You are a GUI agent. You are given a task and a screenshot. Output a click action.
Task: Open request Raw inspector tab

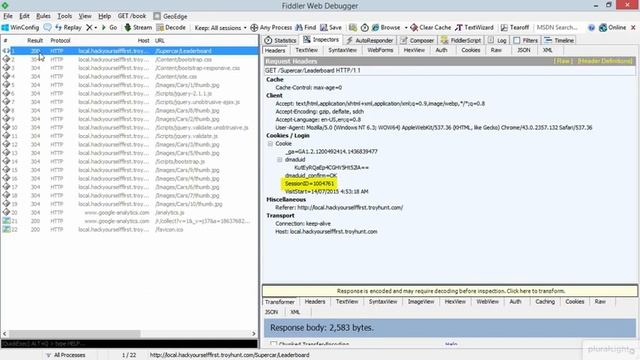(496, 50)
